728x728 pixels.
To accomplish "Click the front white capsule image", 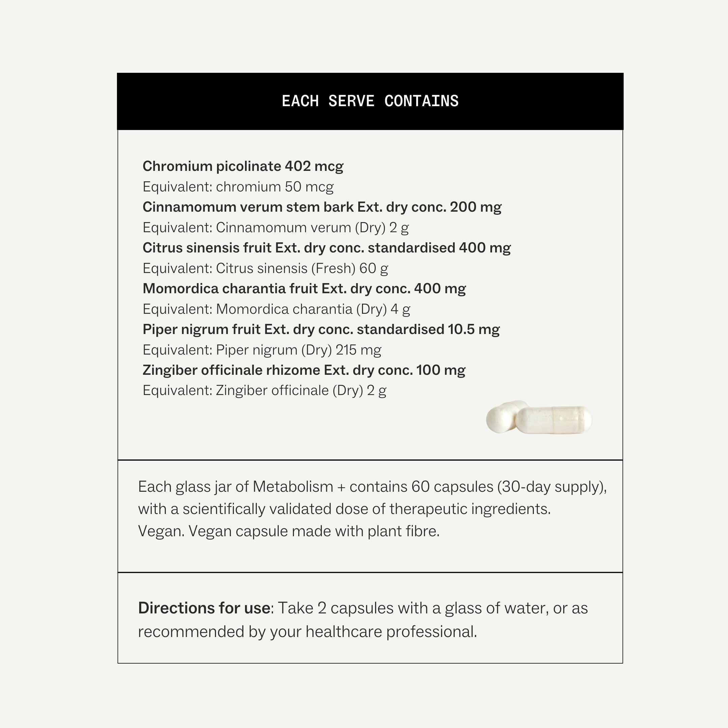I will coord(554,420).
